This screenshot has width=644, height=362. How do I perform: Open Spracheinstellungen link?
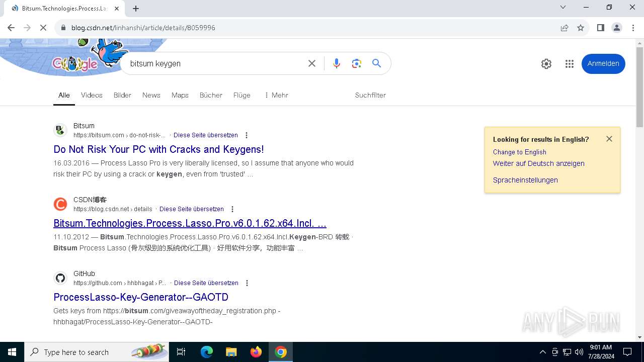click(525, 180)
